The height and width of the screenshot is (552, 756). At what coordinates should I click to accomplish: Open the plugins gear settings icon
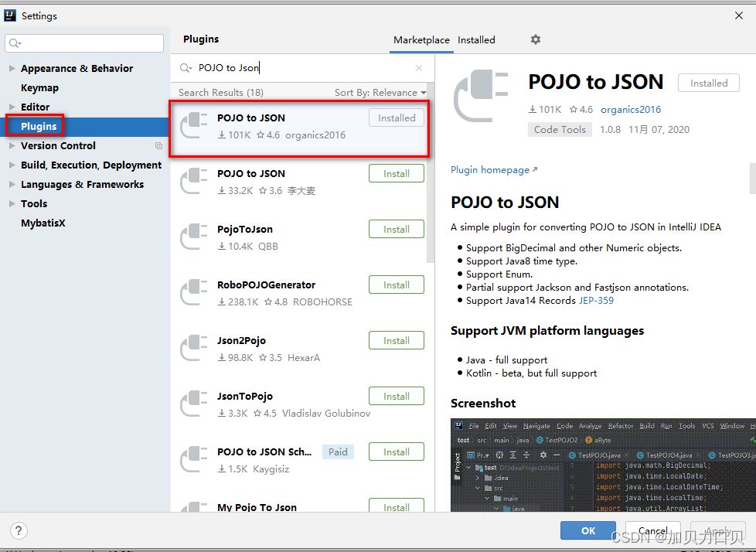click(x=536, y=39)
